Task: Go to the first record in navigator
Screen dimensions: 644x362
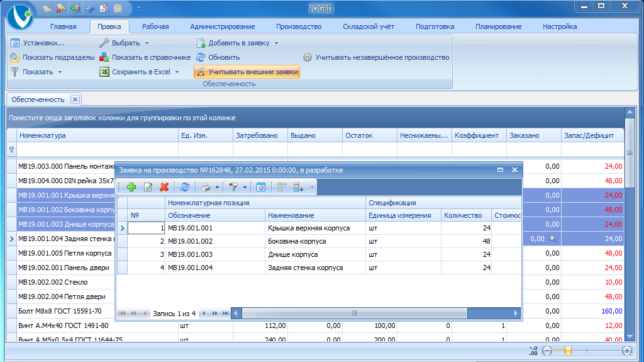Action: (122, 314)
